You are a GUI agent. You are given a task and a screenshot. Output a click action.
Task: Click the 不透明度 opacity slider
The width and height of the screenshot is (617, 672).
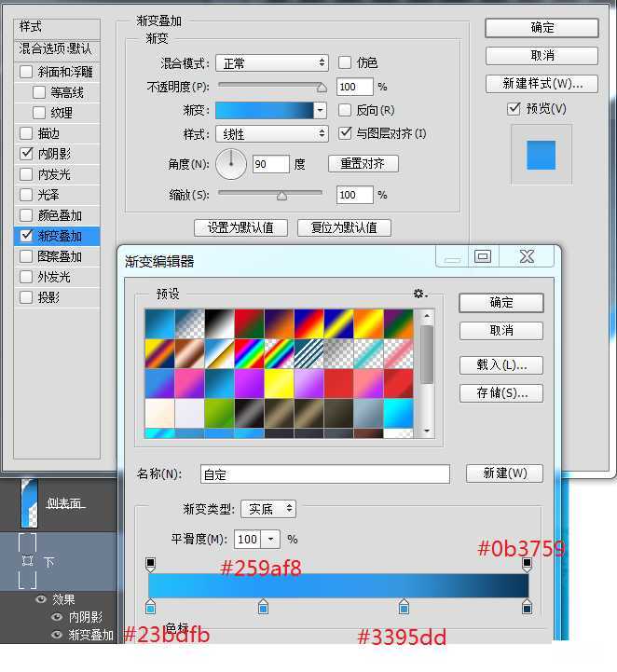(x=270, y=87)
